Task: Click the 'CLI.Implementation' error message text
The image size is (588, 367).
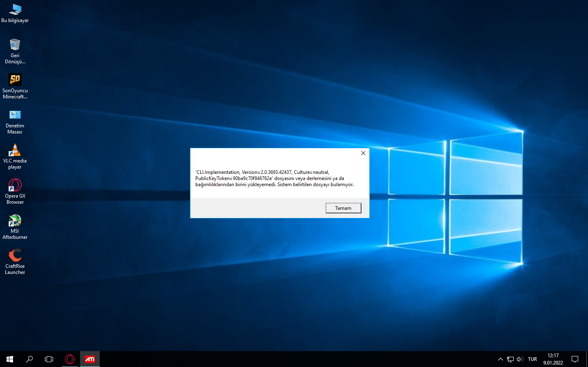Action: tap(275, 178)
